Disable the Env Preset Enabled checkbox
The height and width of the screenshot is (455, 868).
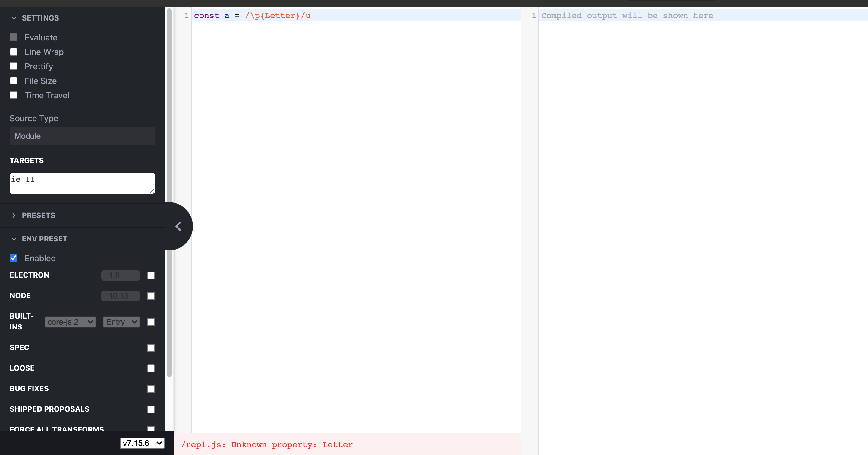(14, 258)
